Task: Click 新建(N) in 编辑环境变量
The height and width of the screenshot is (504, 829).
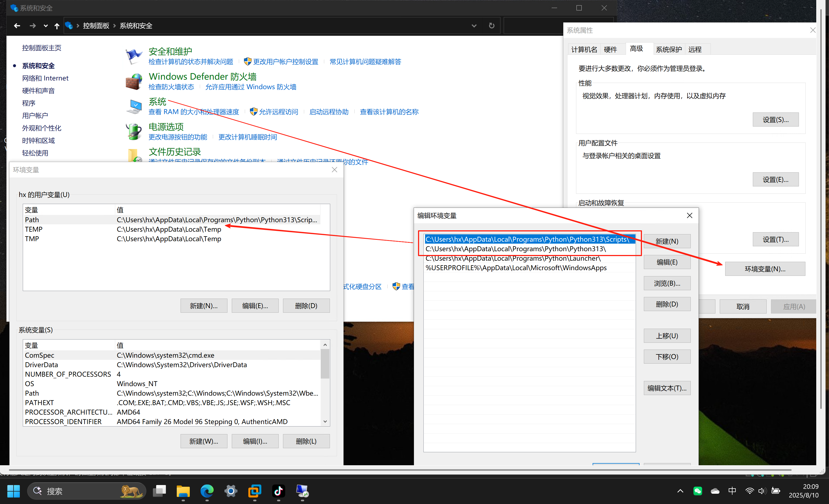Action: click(667, 241)
